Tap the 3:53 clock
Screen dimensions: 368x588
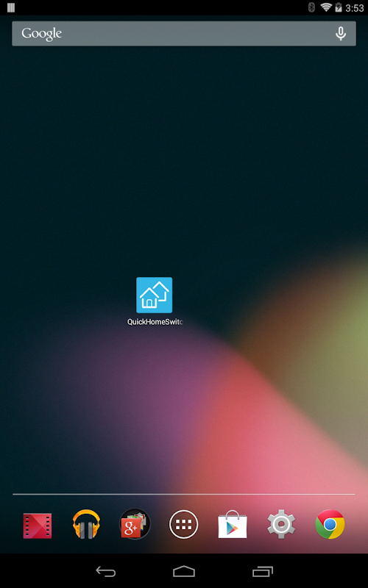point(355,8)
